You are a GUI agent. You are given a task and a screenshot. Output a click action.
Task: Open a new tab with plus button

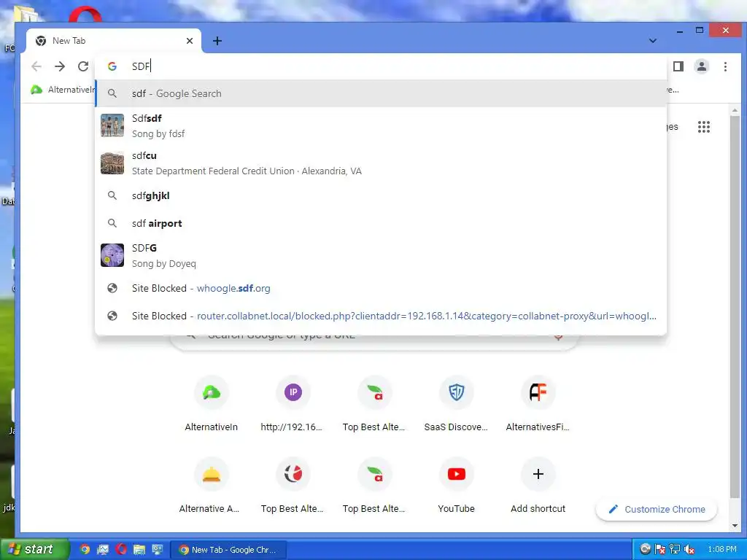(x=217, y=41)
